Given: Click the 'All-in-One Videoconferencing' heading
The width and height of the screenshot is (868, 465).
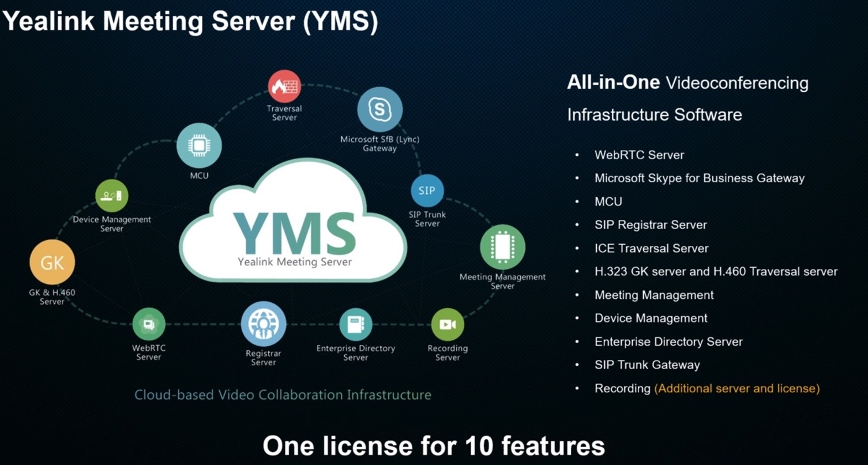Looking at the screenshot, I should coord(687,83).
